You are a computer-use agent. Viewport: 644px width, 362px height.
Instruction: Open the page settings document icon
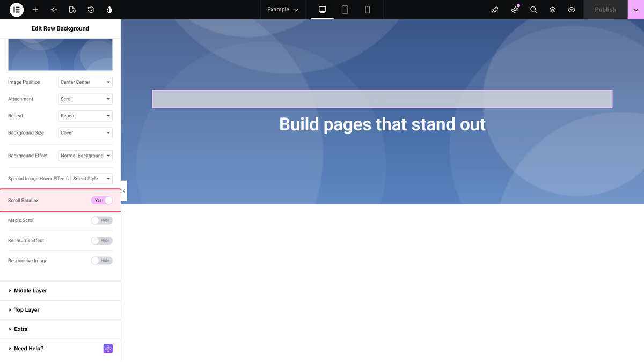72,10
